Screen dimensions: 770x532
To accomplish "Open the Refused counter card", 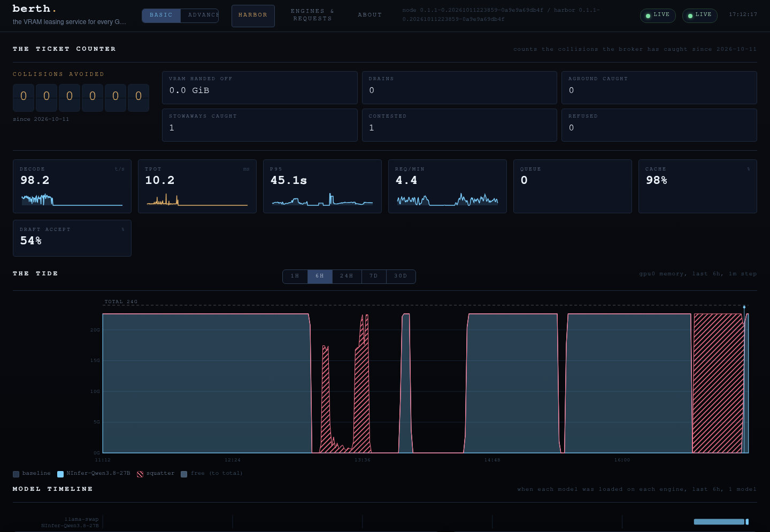I will coord(659,125).
